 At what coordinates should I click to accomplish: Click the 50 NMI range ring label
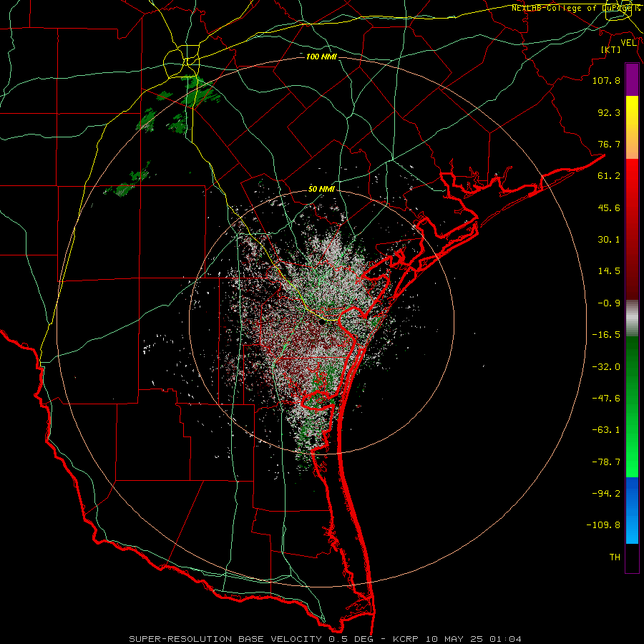coord(321,190)
